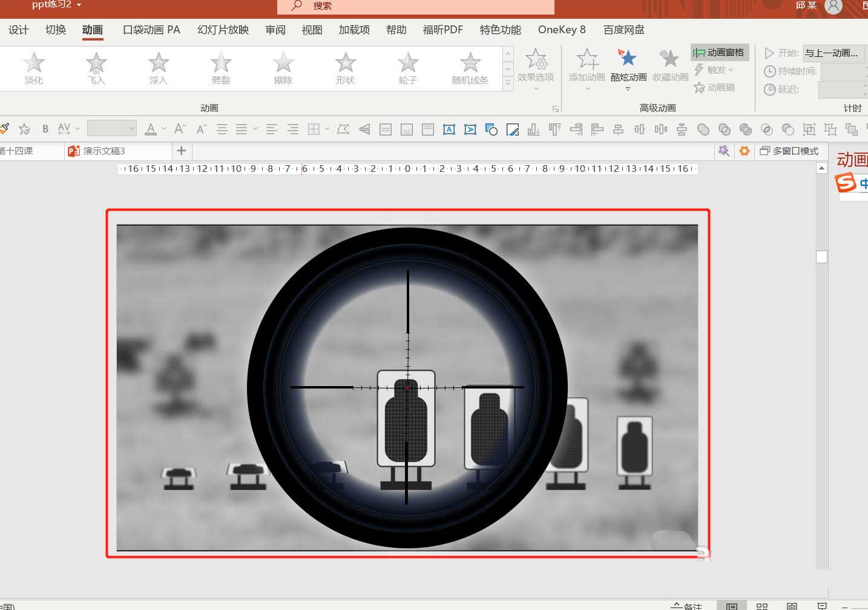868x610 pixels.
Task: Select the 劈裂 (Split) animation effect
Action: click(x=220, y=67)
